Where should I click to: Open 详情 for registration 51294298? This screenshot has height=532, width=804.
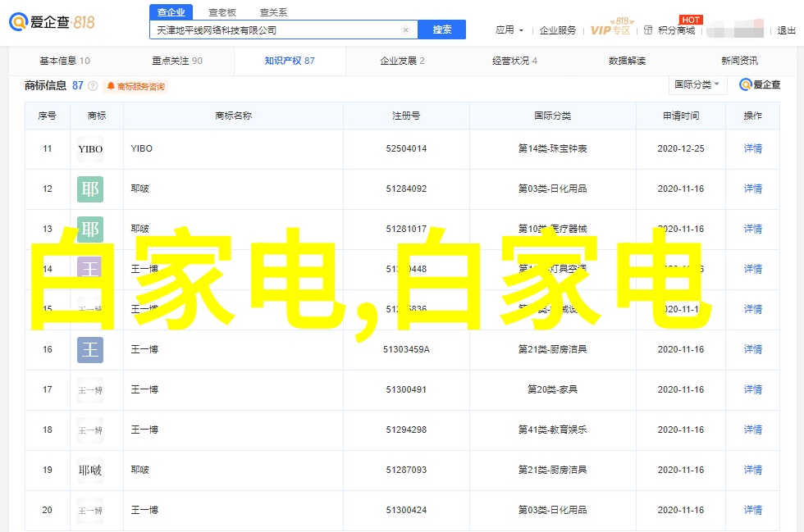coord(753,430)
